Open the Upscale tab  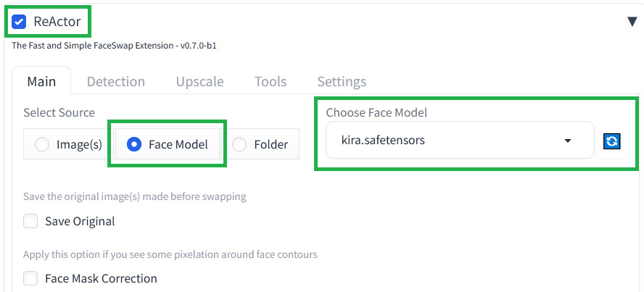(199, 81)
